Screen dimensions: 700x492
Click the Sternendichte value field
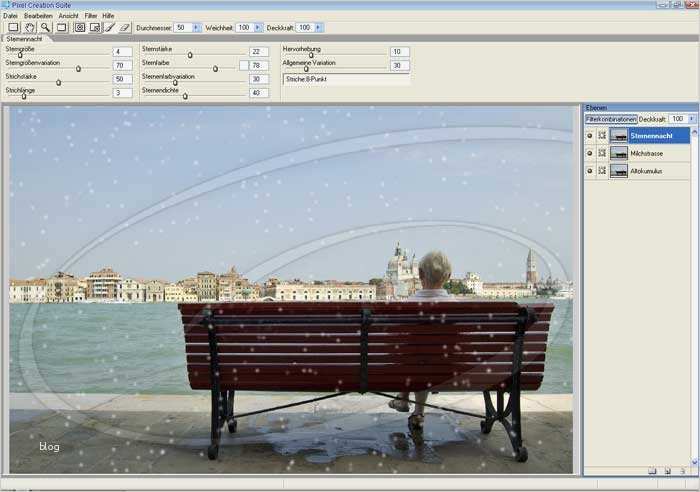pyautogui.click(x=259, y=93)
